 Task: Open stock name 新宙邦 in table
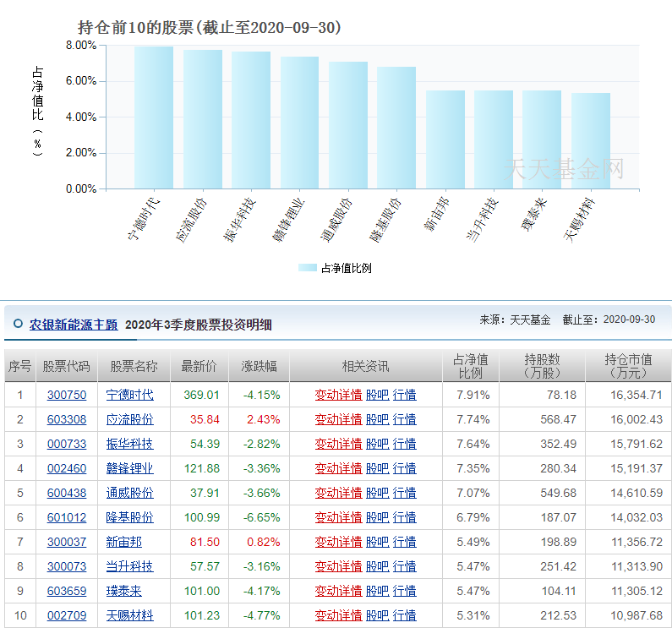click(x=124, y=542)
